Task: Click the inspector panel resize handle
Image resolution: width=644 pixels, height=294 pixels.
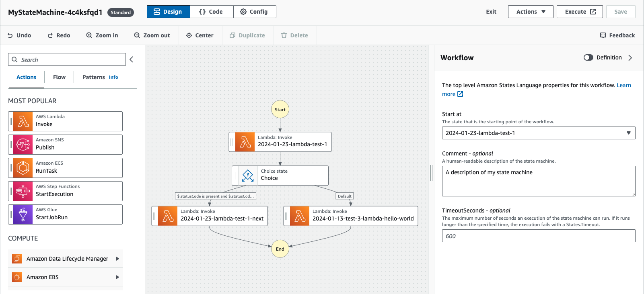Action: pyautogui.click(x=431, y=173)
